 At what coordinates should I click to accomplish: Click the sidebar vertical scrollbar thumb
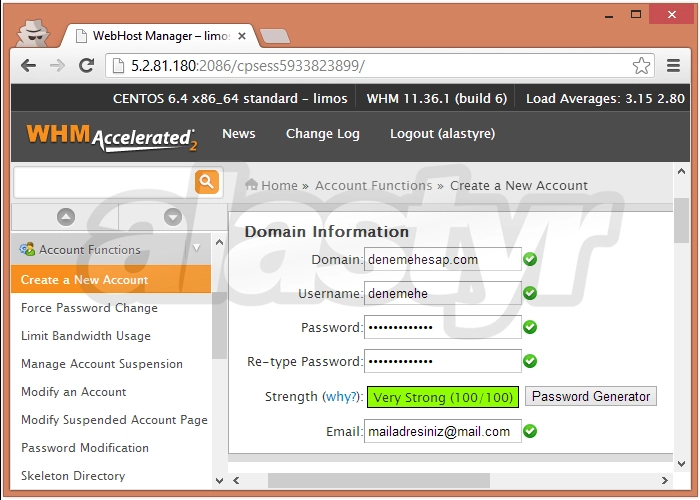click(219, 325)
